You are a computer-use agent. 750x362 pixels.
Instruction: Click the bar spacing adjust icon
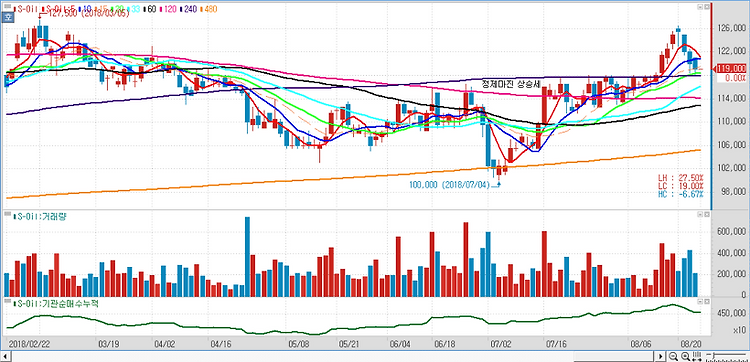click(697, 356)
